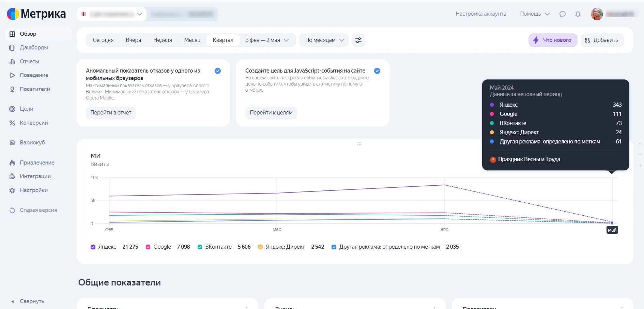Click the Праздник Весны и Труда holiday icon
Image resolution: width=644 pixels, height=309 pixels.
(x=493, y=159)
